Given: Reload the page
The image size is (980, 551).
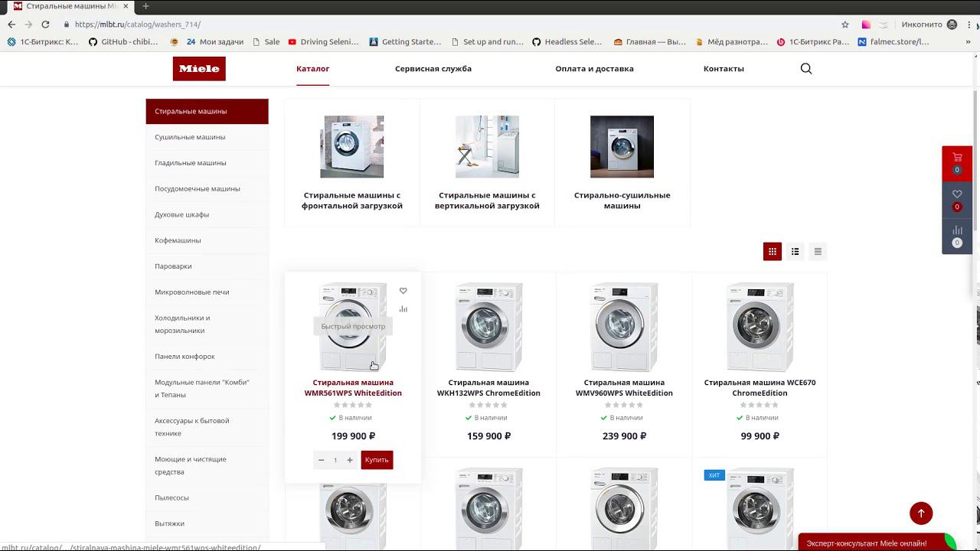Looking at the screenshot, I should (45, 24).
